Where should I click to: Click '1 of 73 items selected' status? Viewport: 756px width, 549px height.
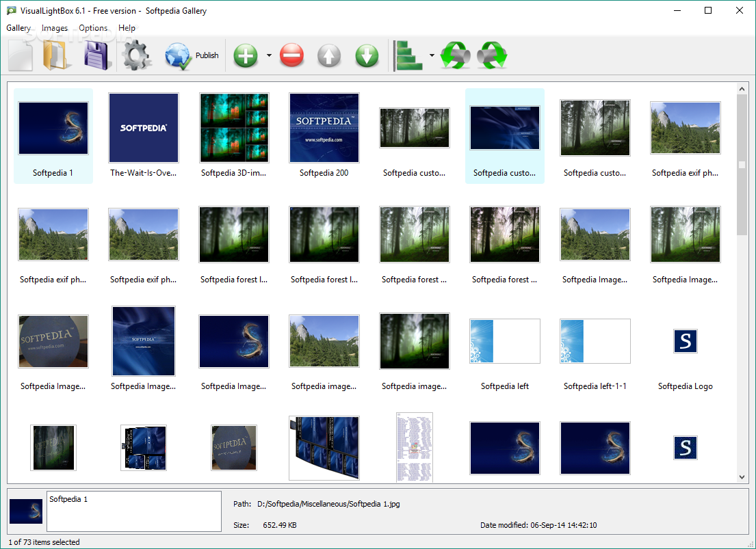(x=44, y=542)
